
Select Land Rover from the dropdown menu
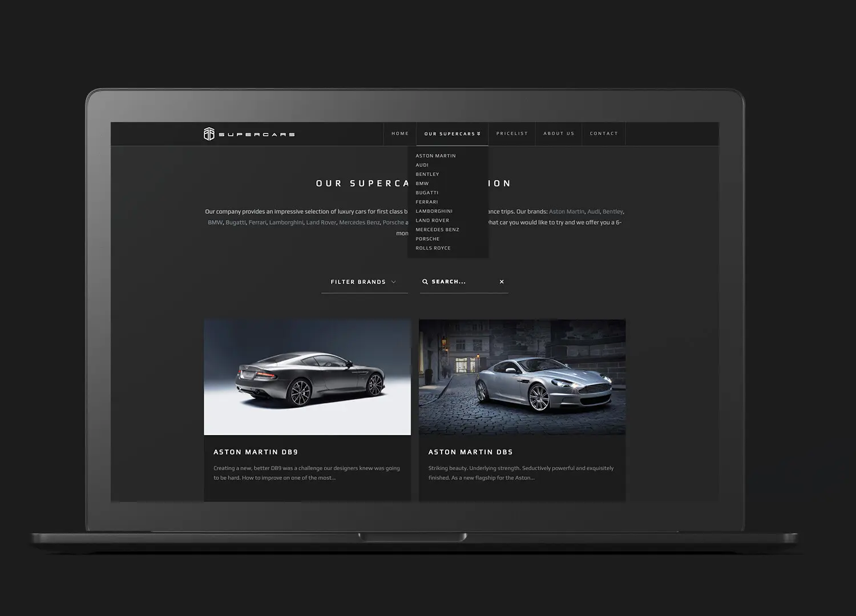coord(432,220)
